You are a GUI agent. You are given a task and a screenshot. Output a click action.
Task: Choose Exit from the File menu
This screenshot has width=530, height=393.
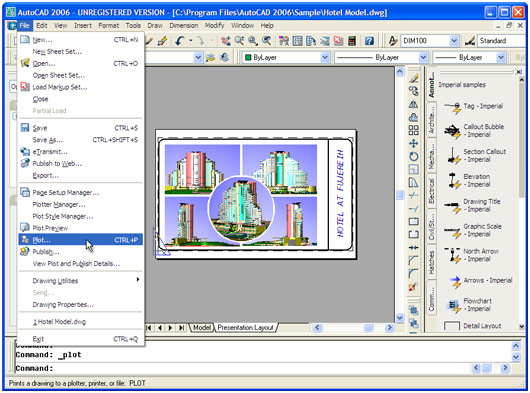(80, 339)
